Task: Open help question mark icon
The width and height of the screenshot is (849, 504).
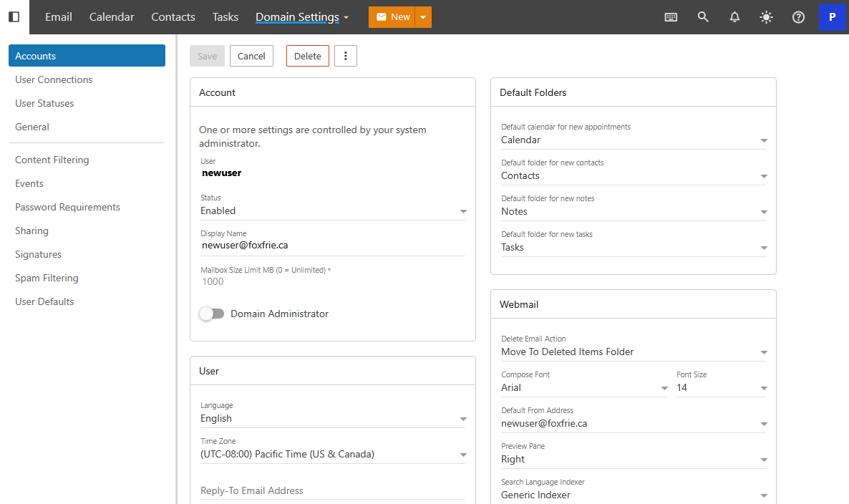Action: [798, 17]
